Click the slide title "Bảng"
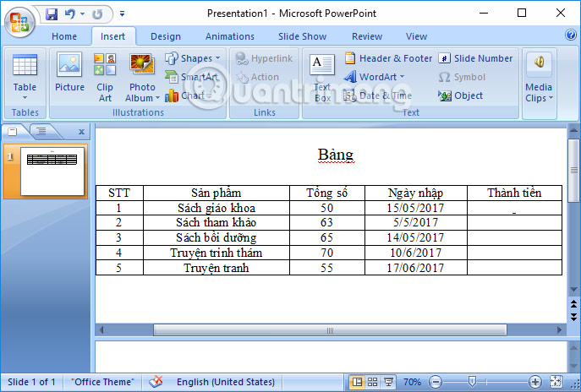Image resolution: width=581 pixels, height=392 pixels. tap(336, 155)
